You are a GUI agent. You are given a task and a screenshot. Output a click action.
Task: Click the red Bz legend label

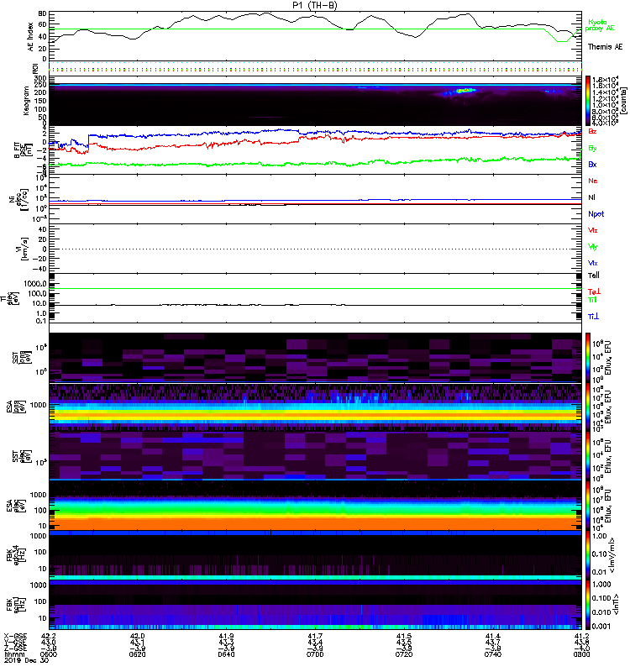coord(592,131)
